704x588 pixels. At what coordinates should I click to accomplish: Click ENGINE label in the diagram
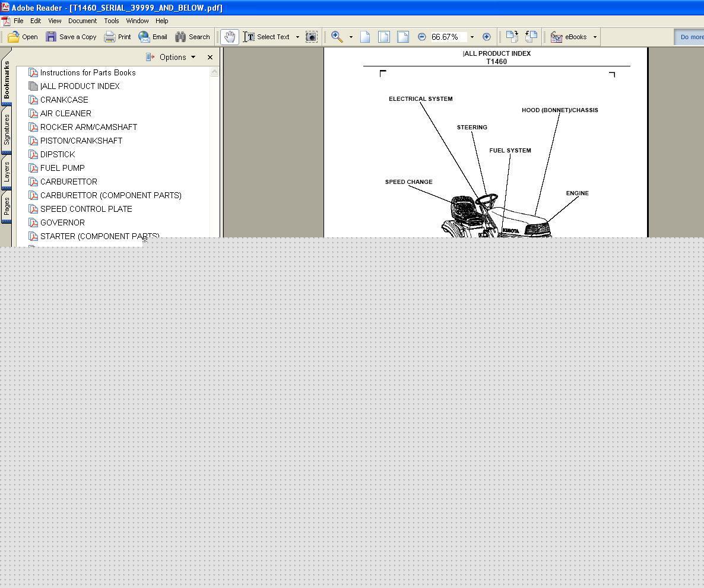[x=578, y=193]
